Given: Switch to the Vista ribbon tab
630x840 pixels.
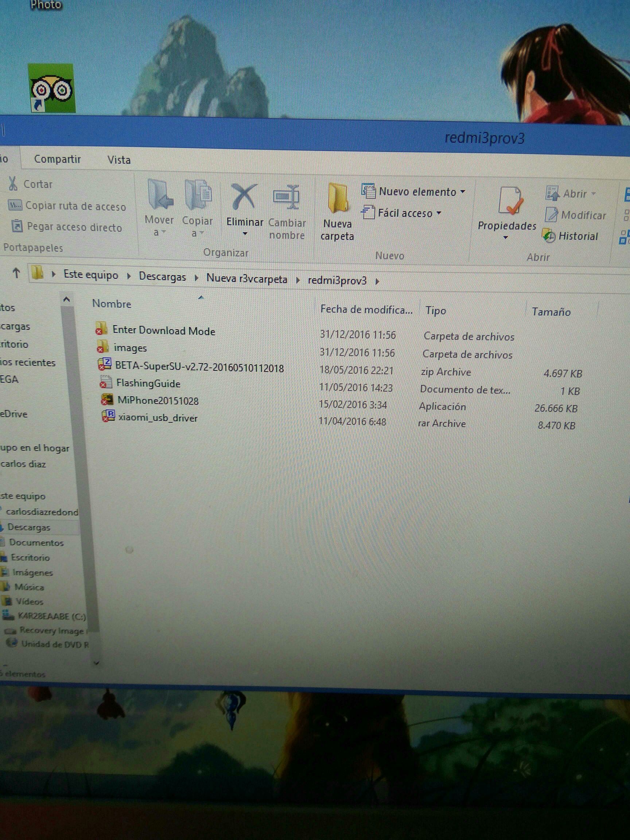Looking at the screenshot, I should [x=119, y=160].
